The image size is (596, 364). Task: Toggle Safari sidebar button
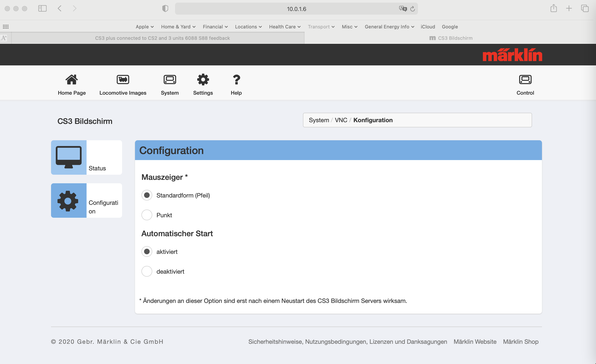(x=42, y=8)
